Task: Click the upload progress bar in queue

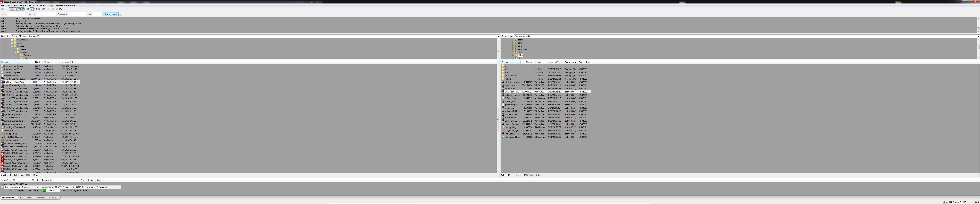Action: (51, 190)
